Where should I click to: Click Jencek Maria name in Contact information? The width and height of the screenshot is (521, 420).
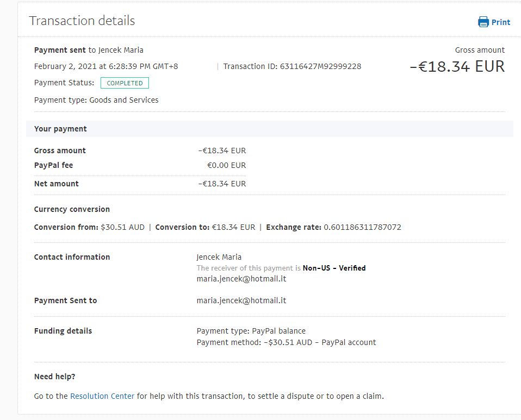click(219, 257)
